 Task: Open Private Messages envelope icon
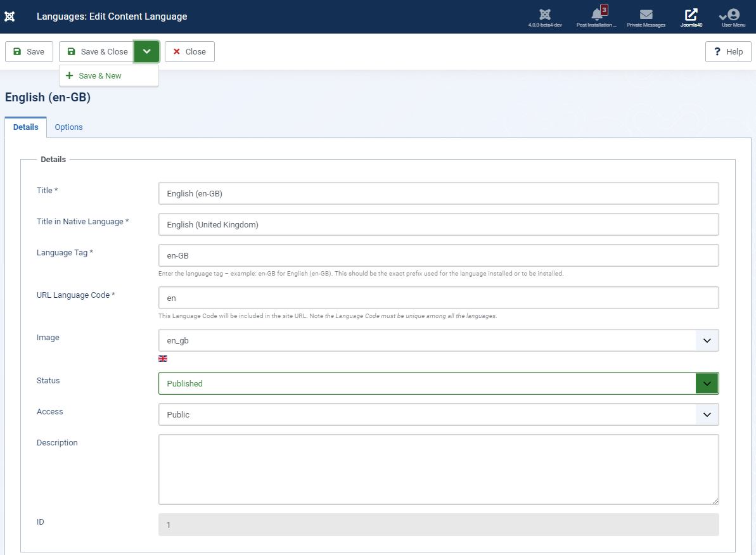coord(646,15)
